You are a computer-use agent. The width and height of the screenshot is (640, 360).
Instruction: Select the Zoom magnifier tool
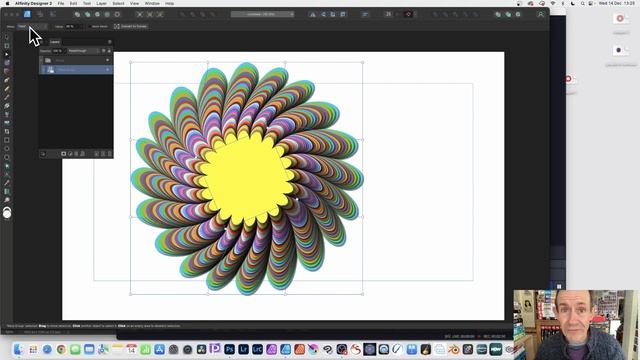click(7, 200)
